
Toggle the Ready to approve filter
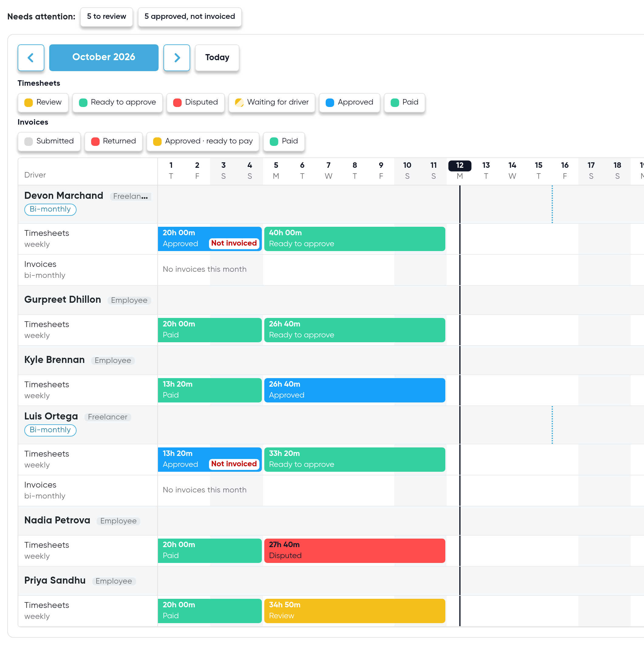click(118, 102)
